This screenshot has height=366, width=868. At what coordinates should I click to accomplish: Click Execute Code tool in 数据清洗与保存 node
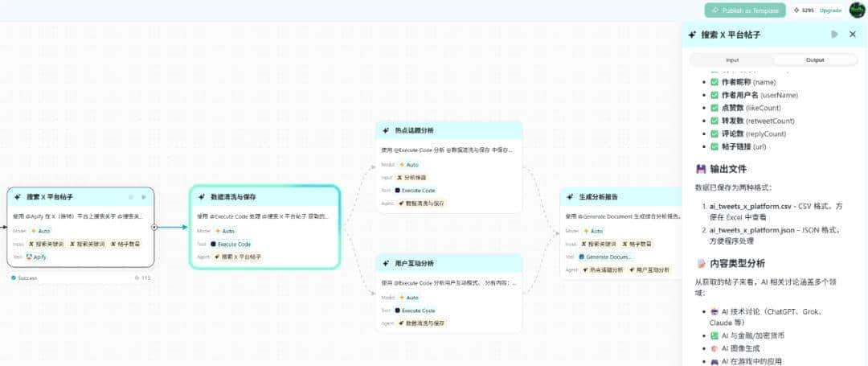231,245
